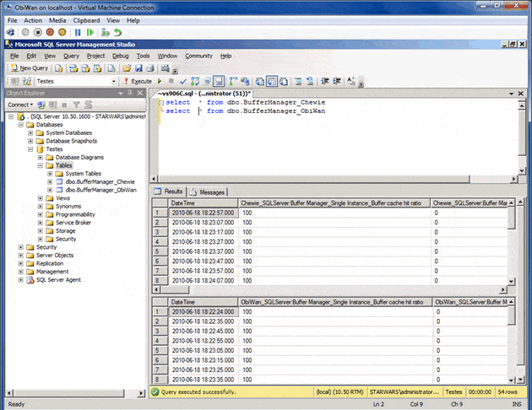Increase indent in the query editor
This screenshot has width=532, height=410.
337,81
